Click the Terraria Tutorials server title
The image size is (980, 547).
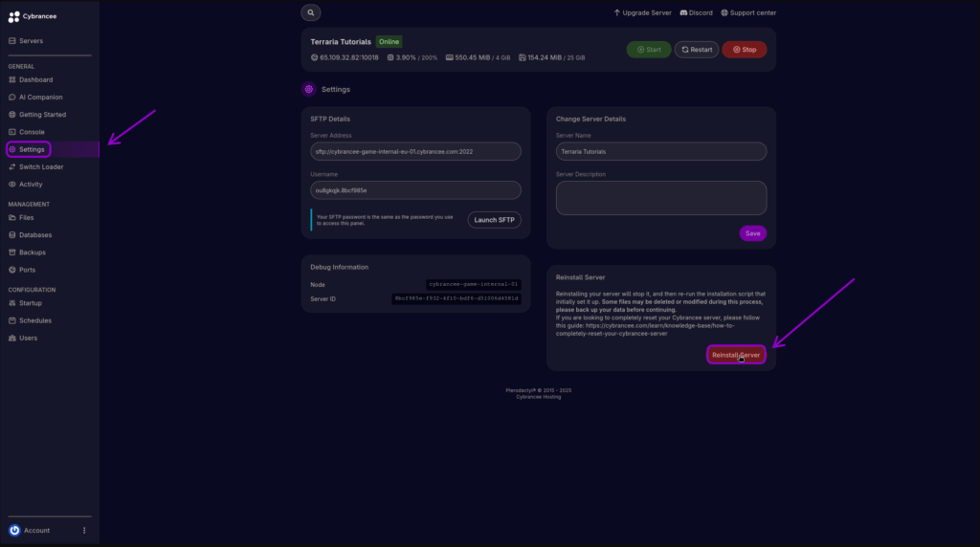pyautogui.click(x=341, y=42)
